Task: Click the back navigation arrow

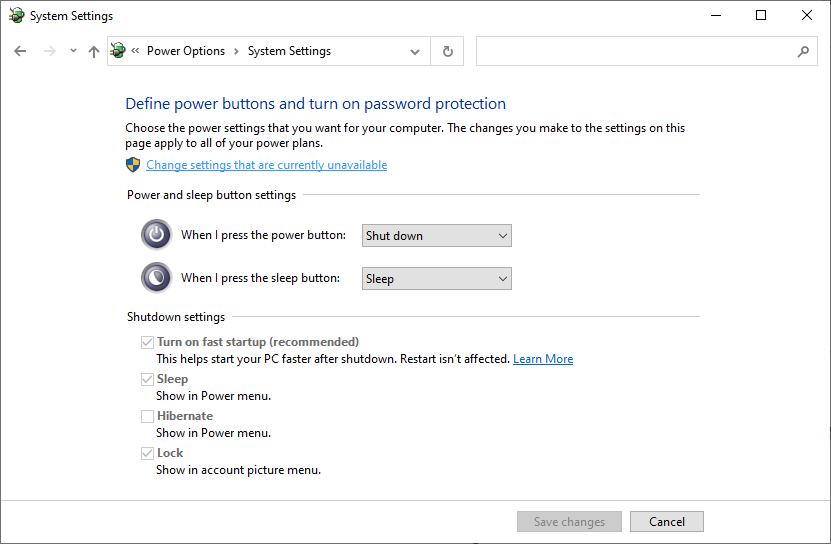Action: (21, 51)
